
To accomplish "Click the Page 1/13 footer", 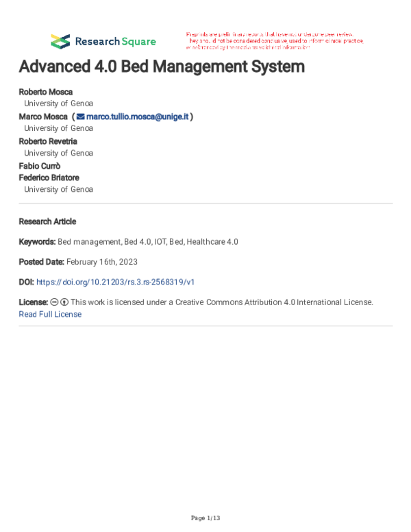I will [x=206, y=518].
